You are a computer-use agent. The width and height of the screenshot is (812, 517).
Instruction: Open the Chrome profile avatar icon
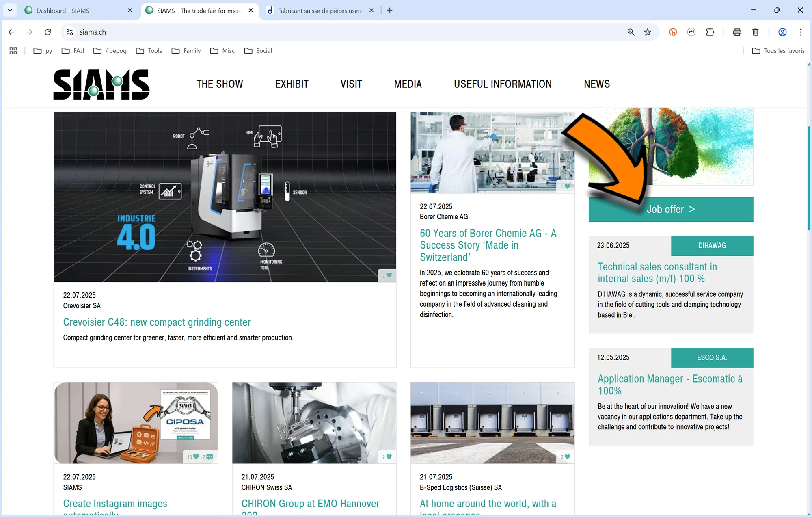[x=782, y=32]
